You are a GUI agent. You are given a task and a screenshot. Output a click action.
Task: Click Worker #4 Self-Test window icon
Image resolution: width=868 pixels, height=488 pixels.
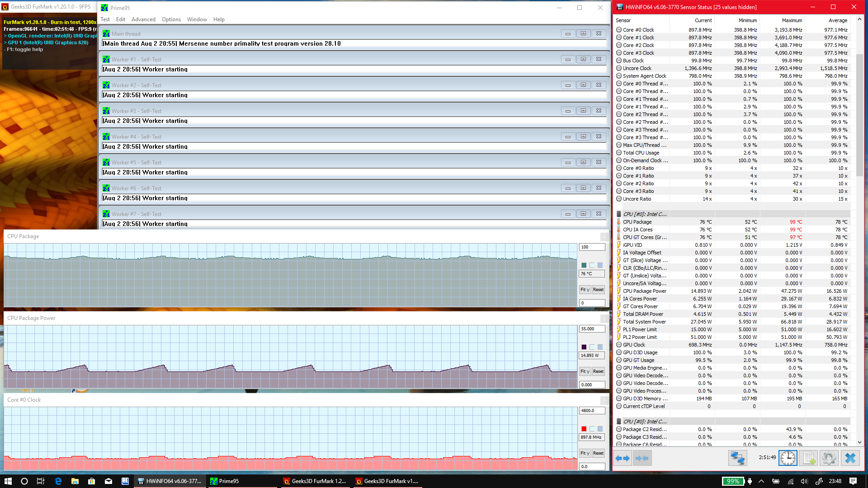pyautogui.click(x=106, y=136)
